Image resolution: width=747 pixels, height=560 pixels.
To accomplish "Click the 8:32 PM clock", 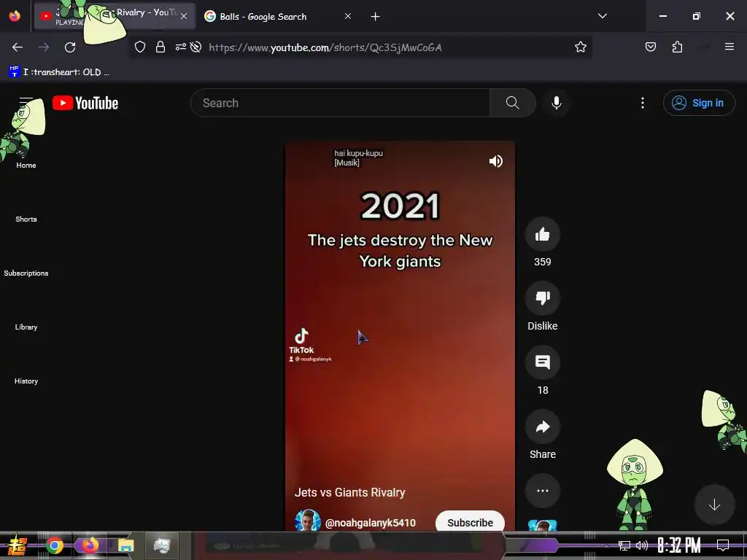I will point(679,545).
